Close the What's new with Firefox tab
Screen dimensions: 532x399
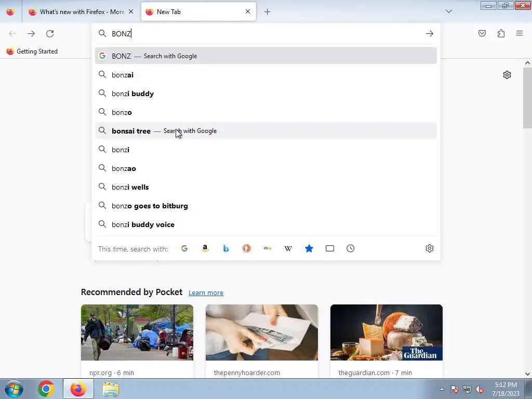(x=131, y=11)
